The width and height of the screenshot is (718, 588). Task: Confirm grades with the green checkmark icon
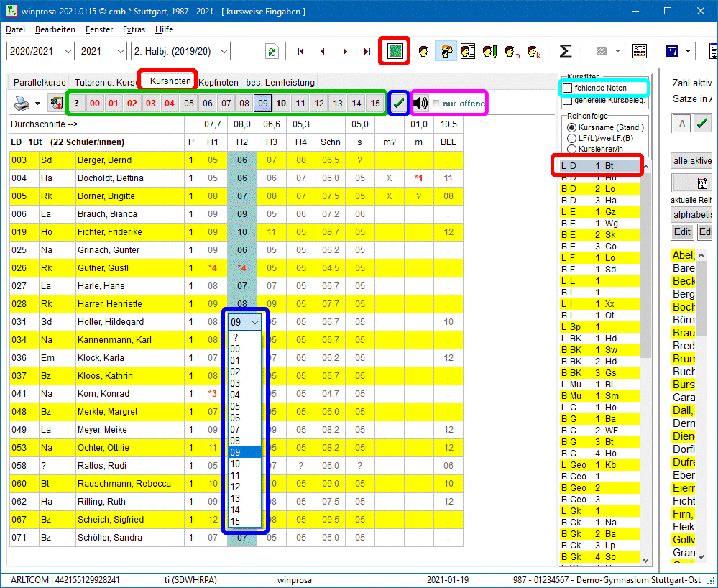[398, 104]
